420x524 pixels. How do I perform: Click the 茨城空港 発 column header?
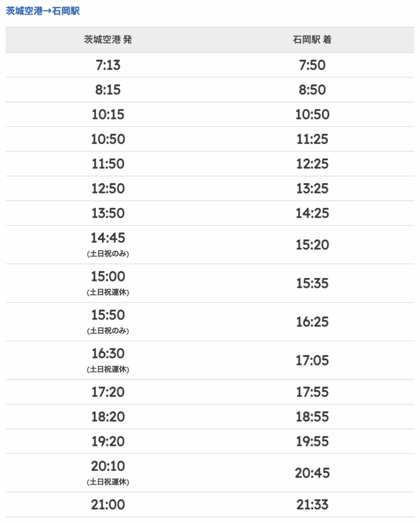(x=108, y=39)
